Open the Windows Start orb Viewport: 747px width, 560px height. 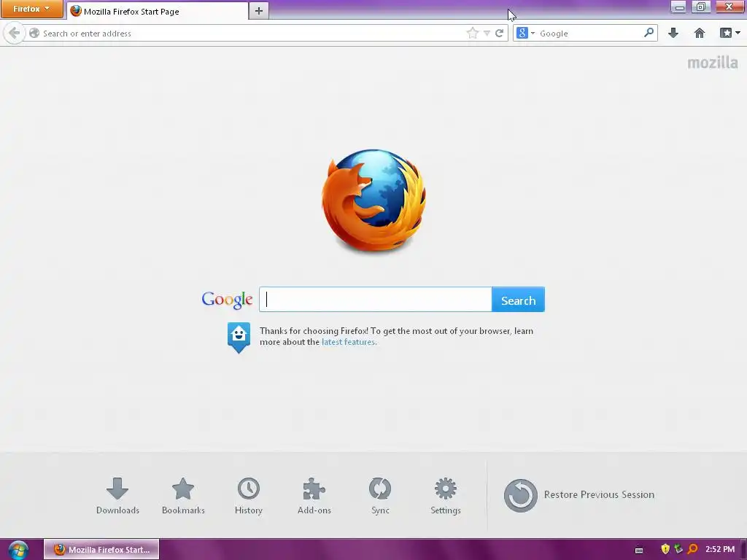coord(18,550)
